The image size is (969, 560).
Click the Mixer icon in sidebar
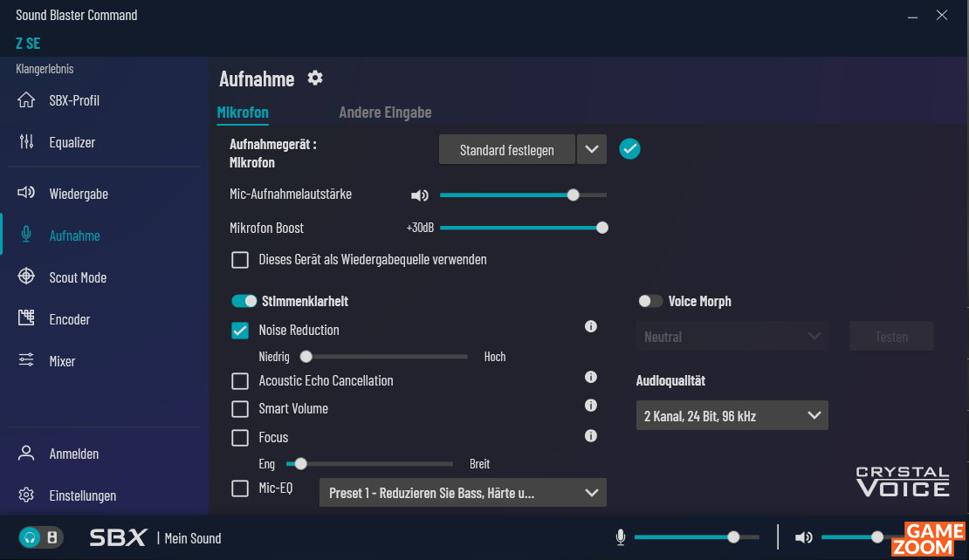(x=26, y=360)
